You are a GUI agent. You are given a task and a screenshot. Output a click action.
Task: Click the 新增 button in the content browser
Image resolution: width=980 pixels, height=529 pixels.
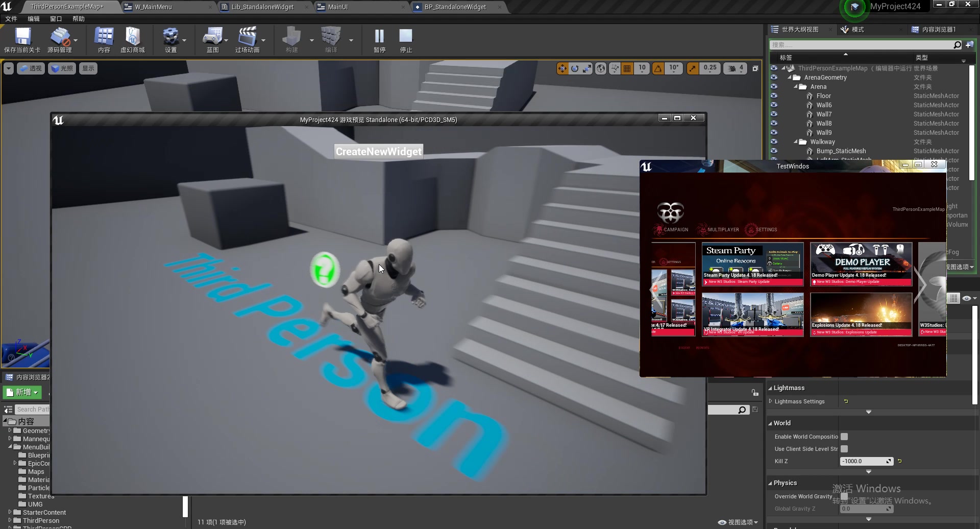click(x=21, y=392)
